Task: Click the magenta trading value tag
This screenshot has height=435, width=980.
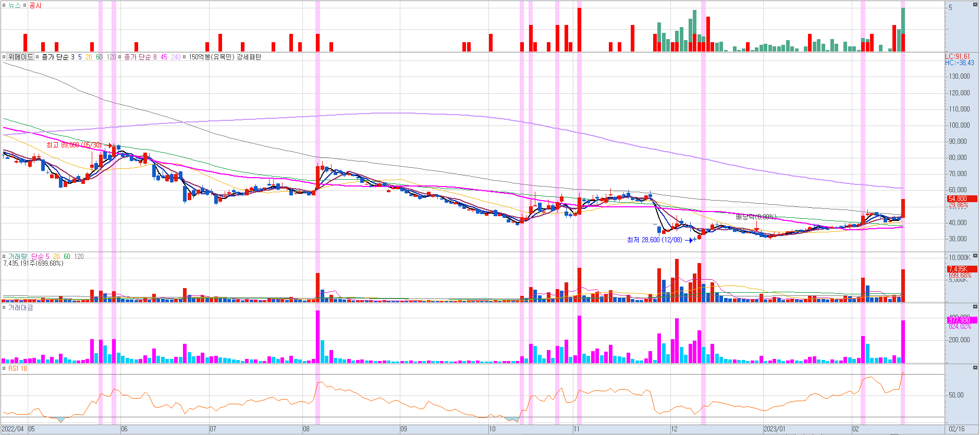Action: [x=961, y=320]
